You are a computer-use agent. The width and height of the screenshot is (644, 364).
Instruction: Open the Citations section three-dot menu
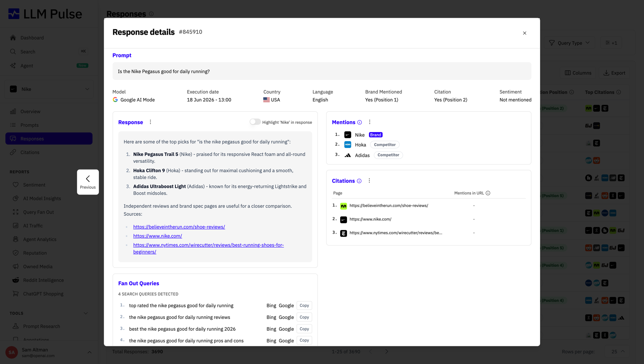point(369,181)
